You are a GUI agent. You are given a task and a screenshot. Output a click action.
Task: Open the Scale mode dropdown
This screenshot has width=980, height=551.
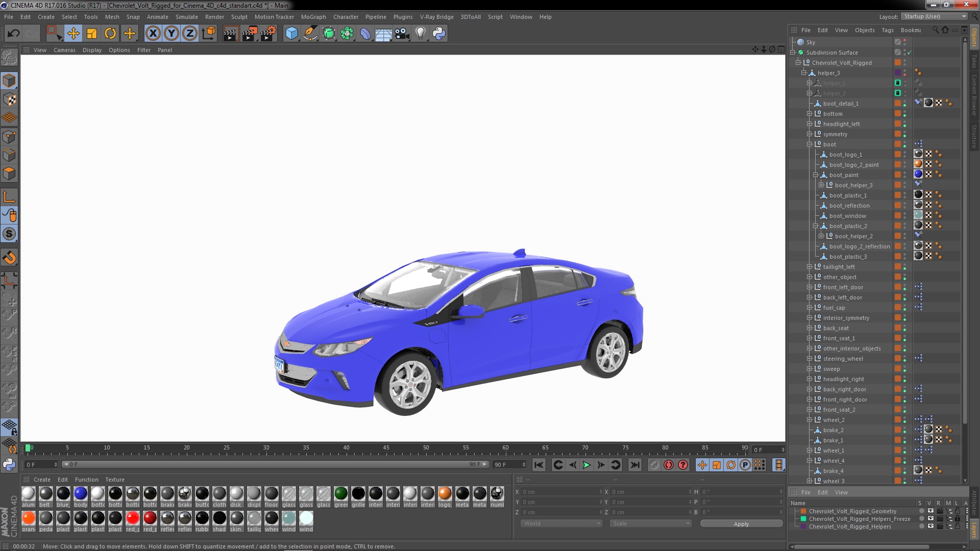click(650, 523)
